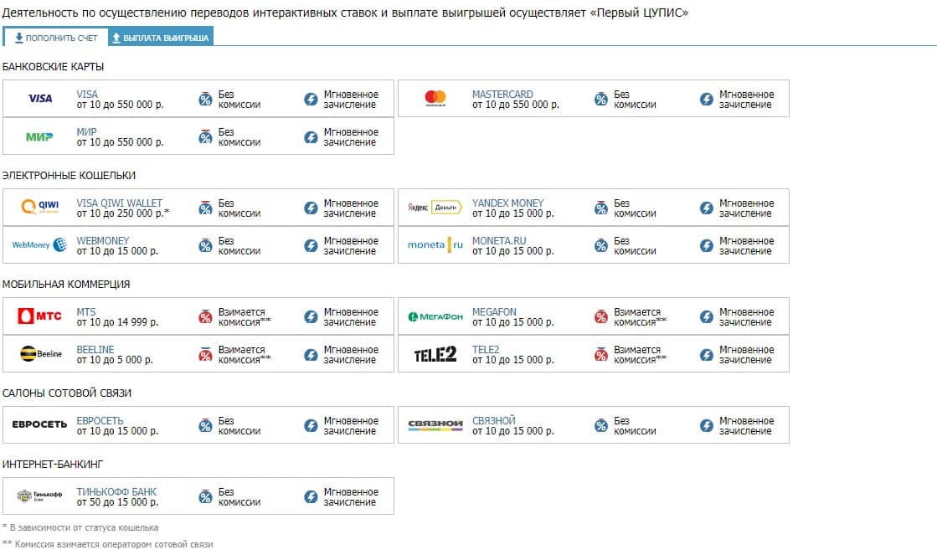This screenshot has width=937, height=560.
Task: Choose the WEBMONEY link
Action: coord(102,240)
